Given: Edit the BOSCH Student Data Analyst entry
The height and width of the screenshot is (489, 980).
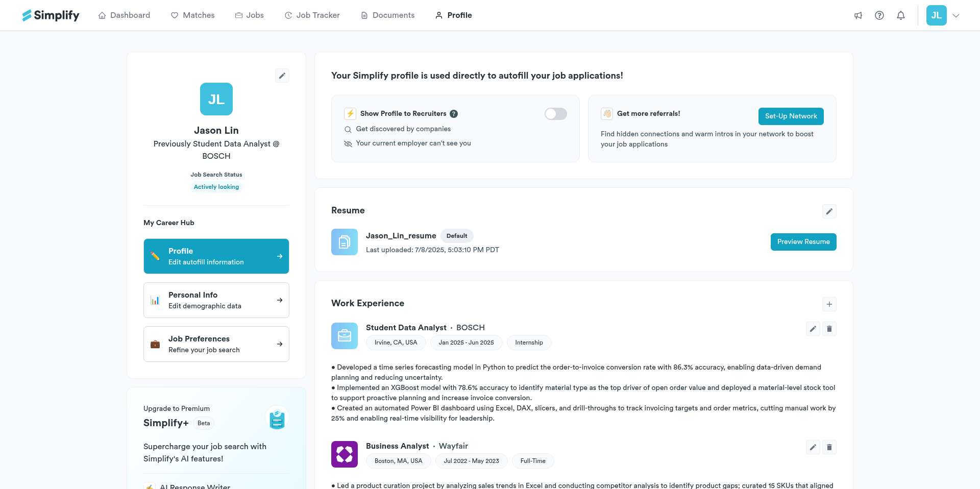Looking at the screenshot, I should coord(813,329).
